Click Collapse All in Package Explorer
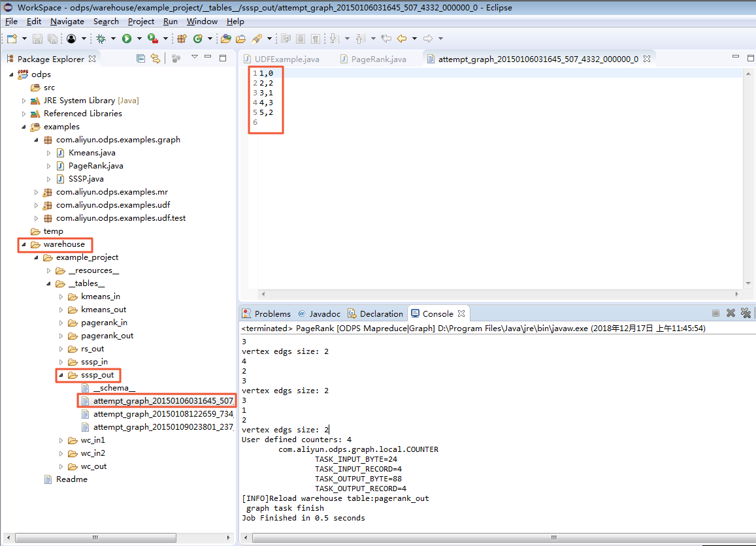 (x=140, y=58)
